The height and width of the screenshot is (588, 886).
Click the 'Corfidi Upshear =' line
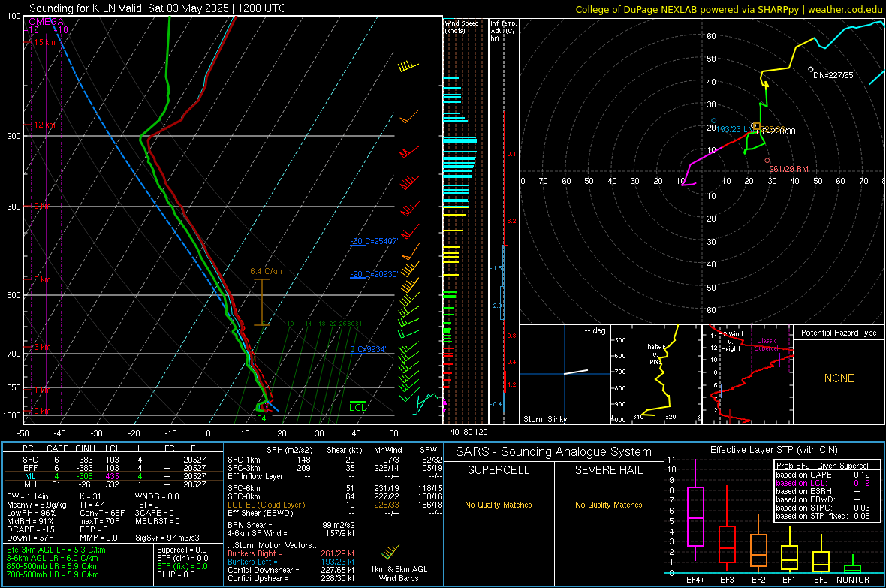[x=291, y=578]
